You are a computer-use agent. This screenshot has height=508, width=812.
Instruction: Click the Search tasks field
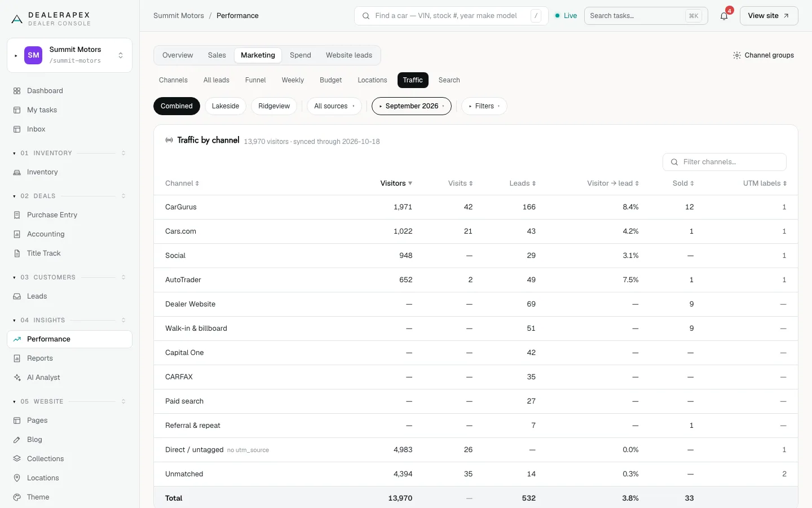point(646,16)
